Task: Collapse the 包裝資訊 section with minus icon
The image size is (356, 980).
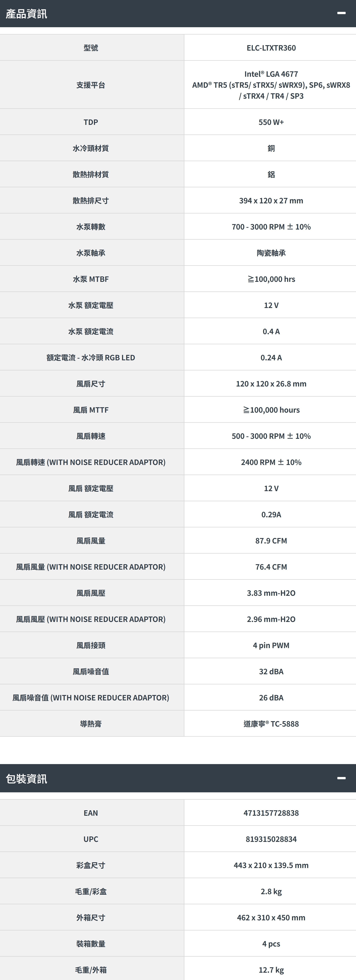Action: (341, 778)
